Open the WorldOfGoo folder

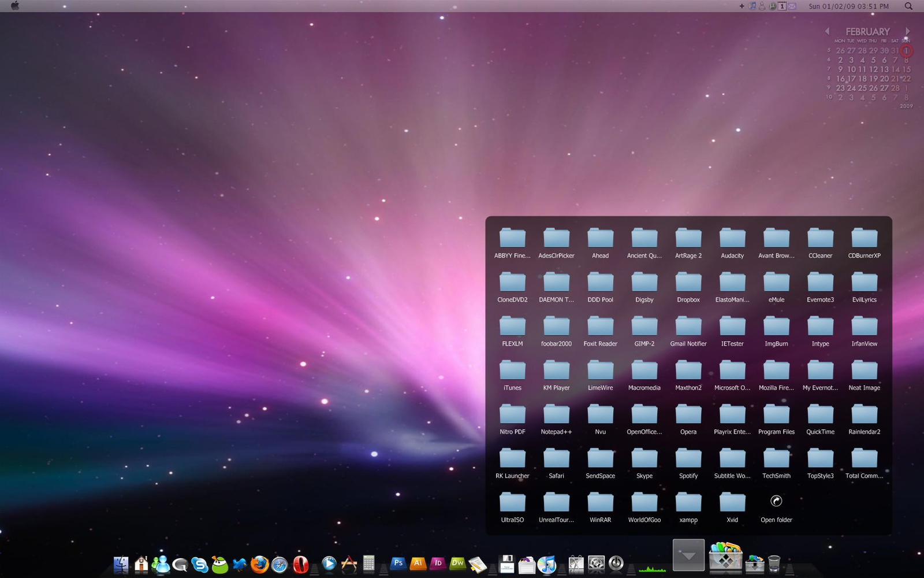click(644, 507)
